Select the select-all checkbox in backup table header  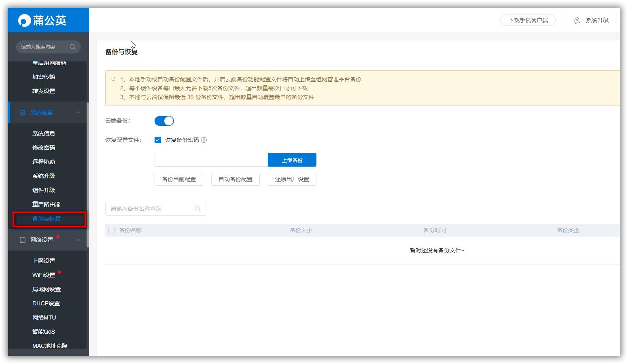coord(112,230)
